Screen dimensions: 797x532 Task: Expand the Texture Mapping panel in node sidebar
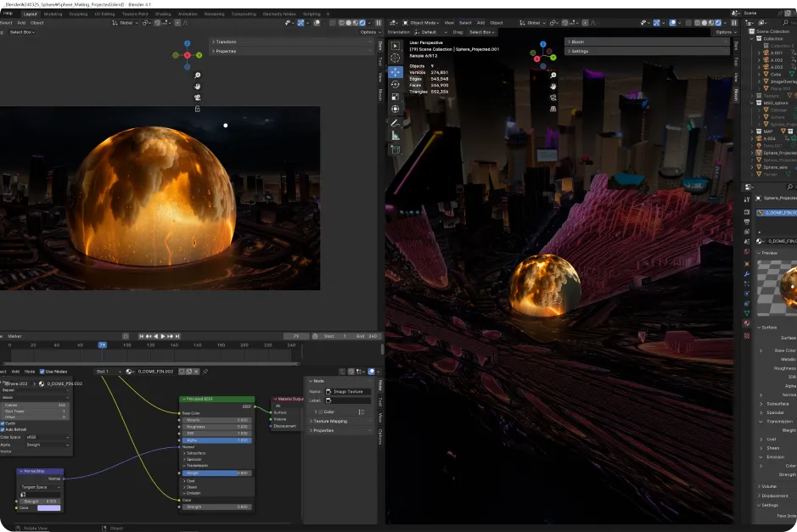click(340, 421)
